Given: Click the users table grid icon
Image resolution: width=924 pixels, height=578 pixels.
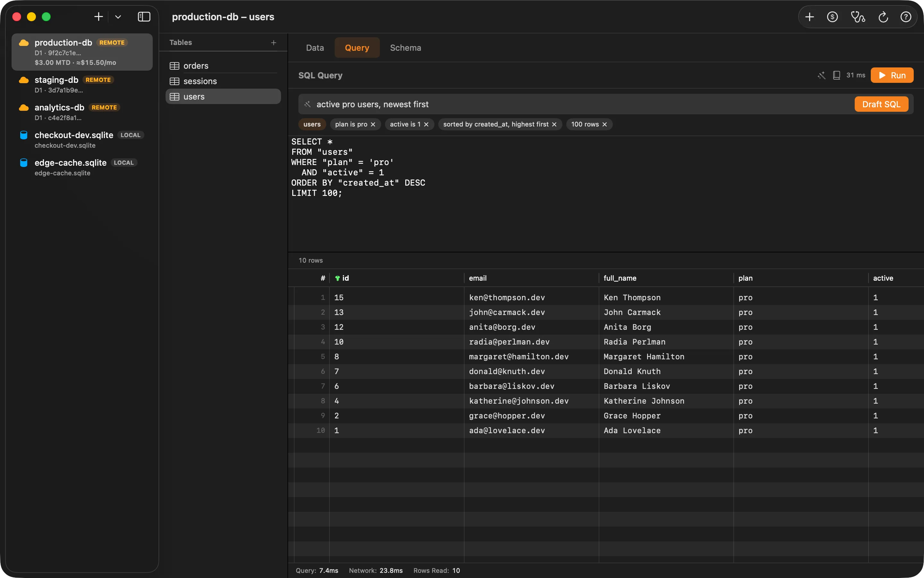Looking at the screenshot, I should pos(175,97).
